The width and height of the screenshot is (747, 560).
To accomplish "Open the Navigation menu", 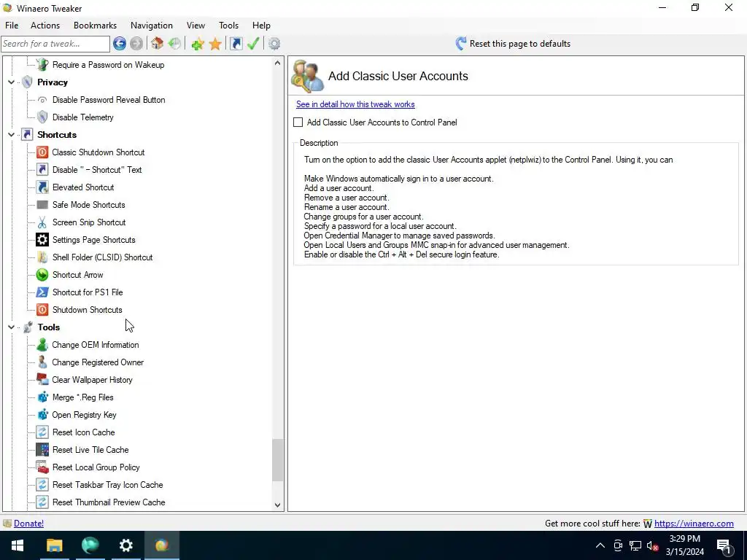I will 152,26.
